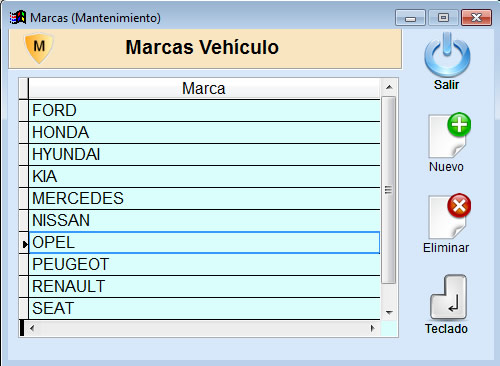Image resolution: width=500 pixels, height=366 pixels.
Task: Click the horizontal scrollbar left arrow
Action: point(32,328)
